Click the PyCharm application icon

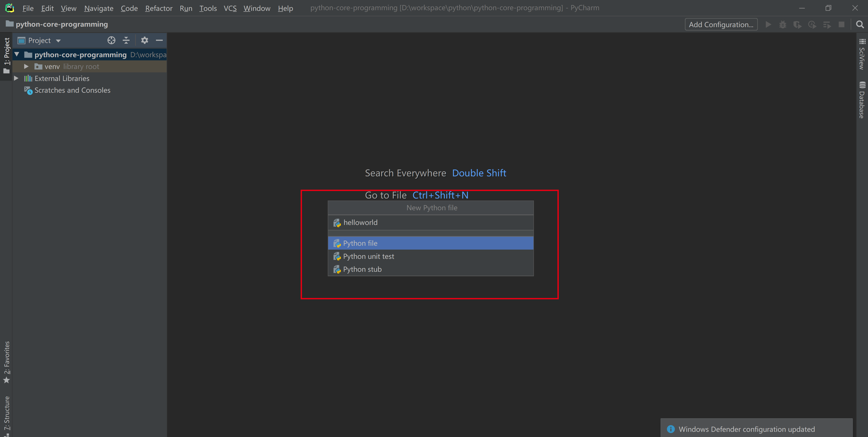(9, 8)
